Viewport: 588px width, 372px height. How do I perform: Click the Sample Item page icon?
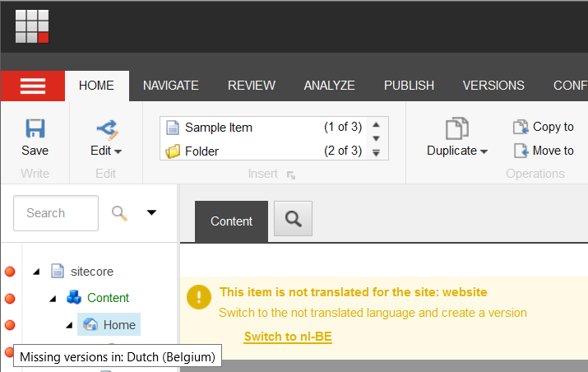[x=173, y=128]
